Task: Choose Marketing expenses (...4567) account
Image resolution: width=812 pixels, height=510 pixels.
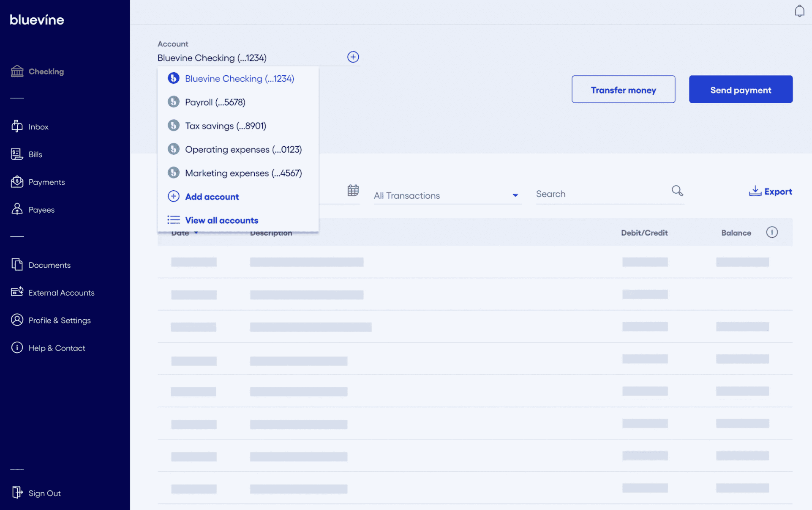Action: coord(243,173)
